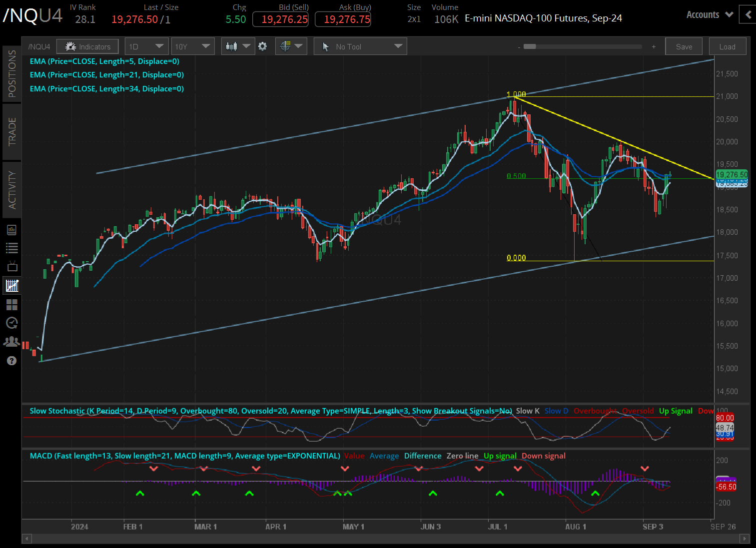Click the /NQU4 label in chart toolbar
This screenshot has width=756, height=548.
(39, 46)
